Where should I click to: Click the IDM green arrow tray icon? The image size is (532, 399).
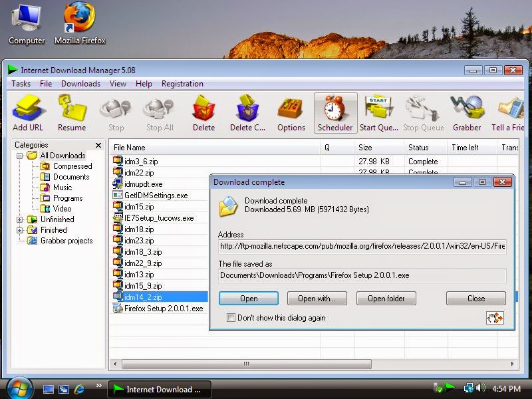click(450, 387)
